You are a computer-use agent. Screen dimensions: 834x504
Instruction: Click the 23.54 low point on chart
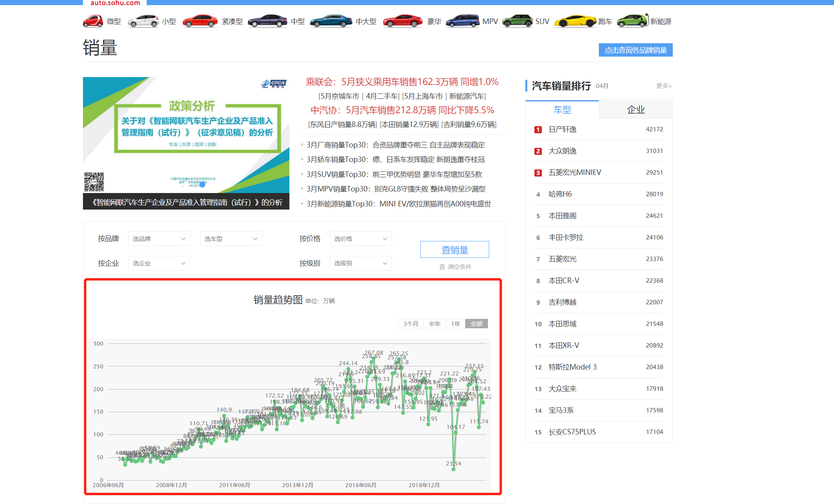[x=453, y=469]
